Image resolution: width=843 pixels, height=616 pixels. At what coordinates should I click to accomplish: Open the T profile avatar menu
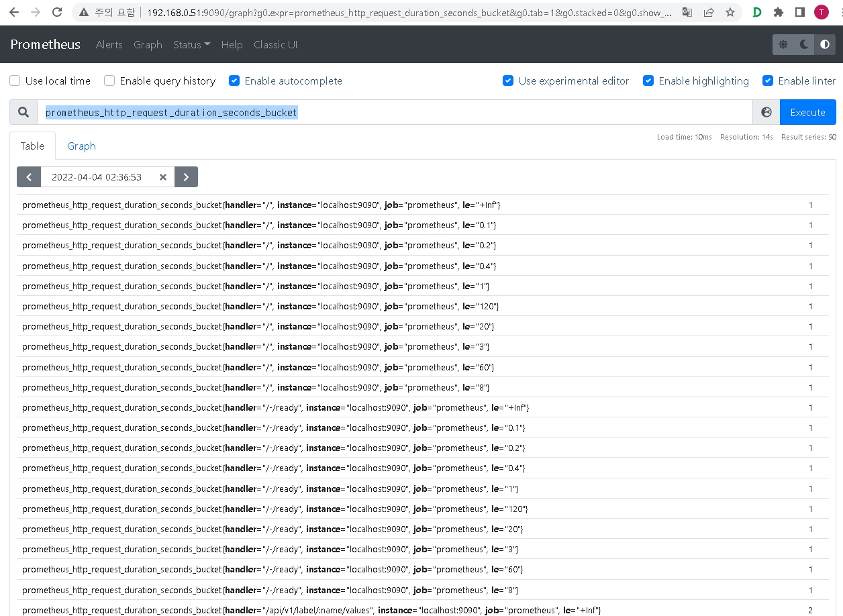(x=822, y=12)
